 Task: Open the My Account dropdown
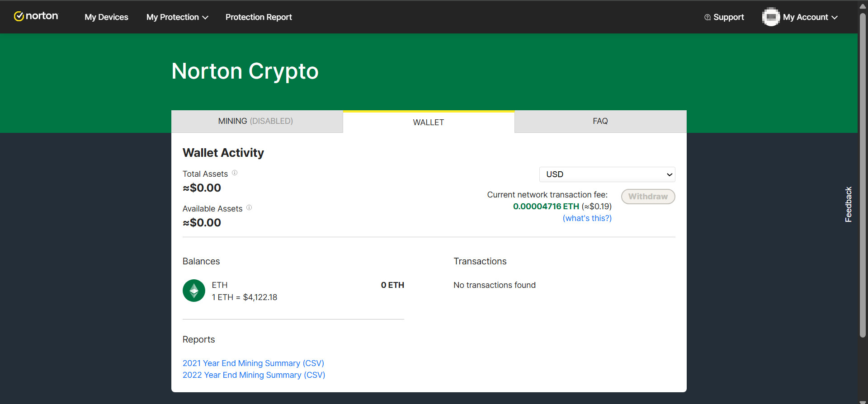(810, 17)
